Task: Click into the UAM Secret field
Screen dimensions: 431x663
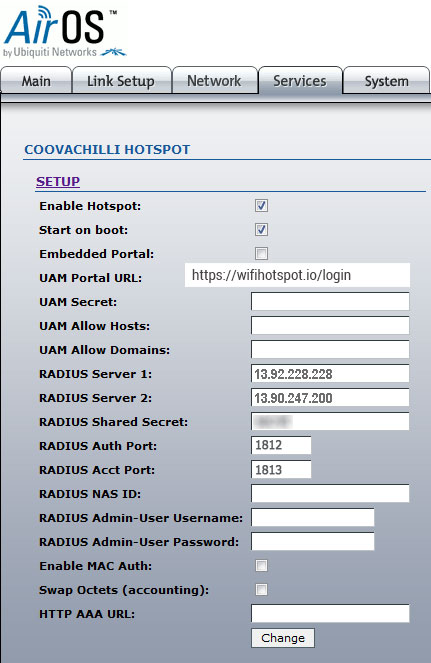Action: [330, 301]
